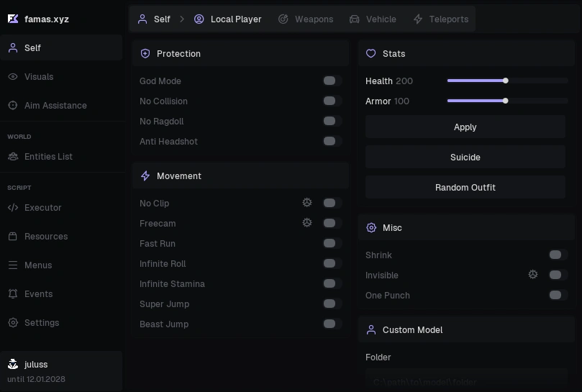Turn on No Ragdoll
Viewport: 582px width, 392px height.
point(332,121)
